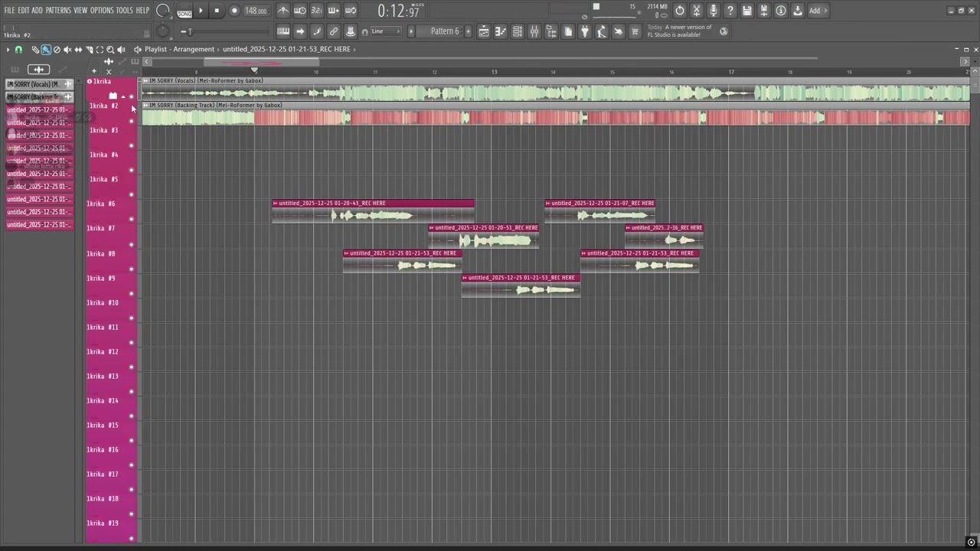Toggle the playlist snap magnet
Screen dimensions: 980x551
[x=18, y=50]
